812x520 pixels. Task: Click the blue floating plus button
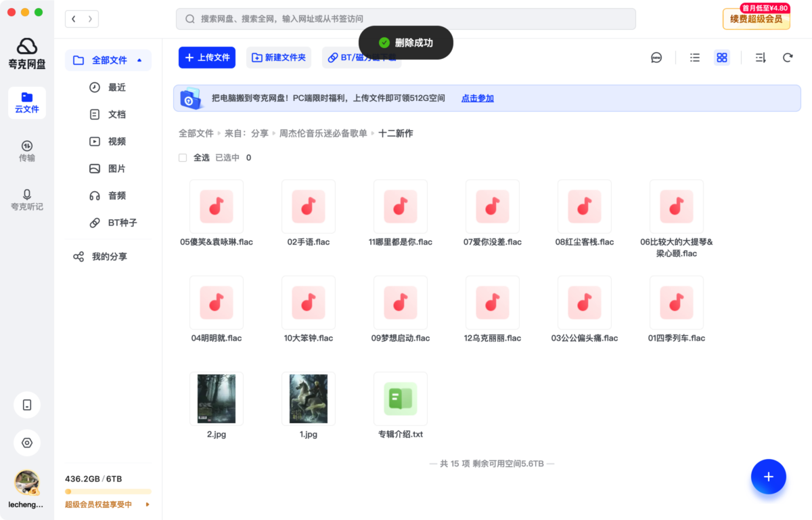(769, 477)
